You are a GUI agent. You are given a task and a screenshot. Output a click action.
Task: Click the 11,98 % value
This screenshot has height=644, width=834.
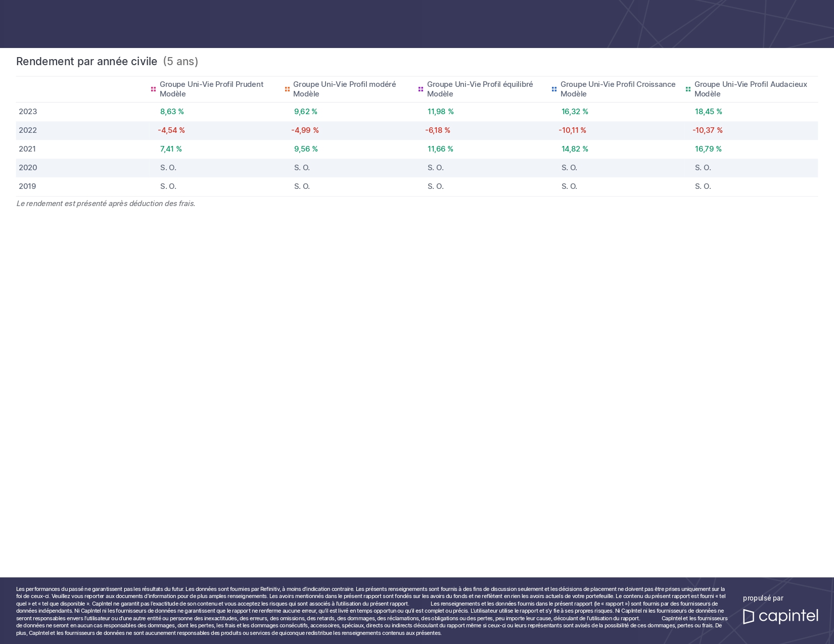coord(441,112)
